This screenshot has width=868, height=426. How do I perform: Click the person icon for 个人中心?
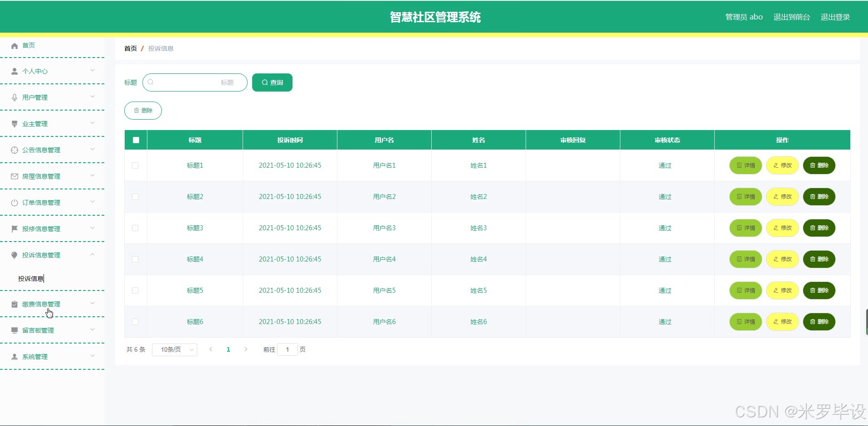(x=15, y=72)
